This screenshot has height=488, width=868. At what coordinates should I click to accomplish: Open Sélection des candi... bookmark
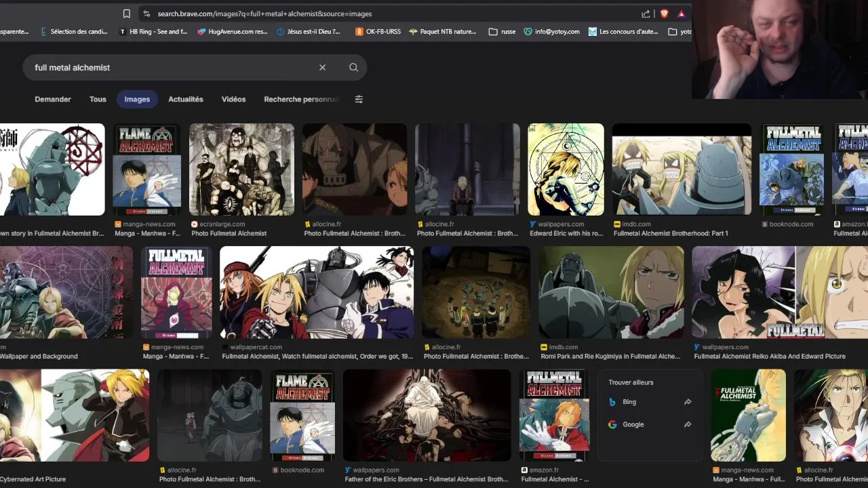pos(76,31)
